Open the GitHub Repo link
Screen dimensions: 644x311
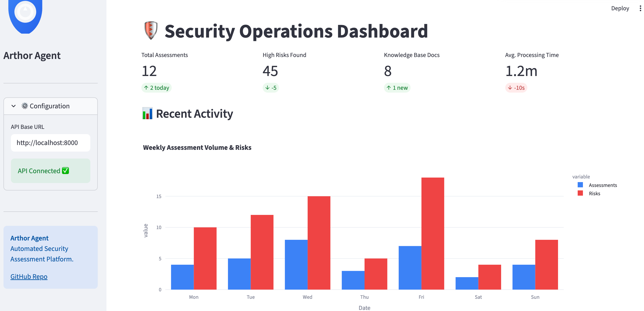click(29, 276)
